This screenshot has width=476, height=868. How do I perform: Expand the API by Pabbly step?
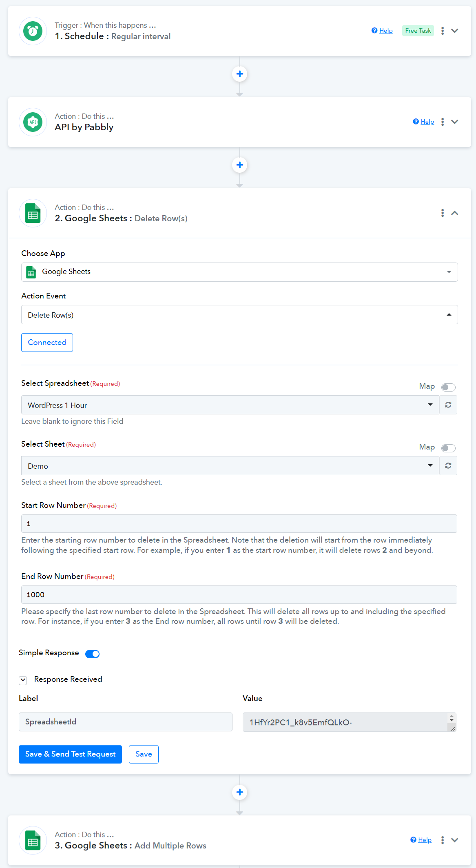click(x=455, y=122)
